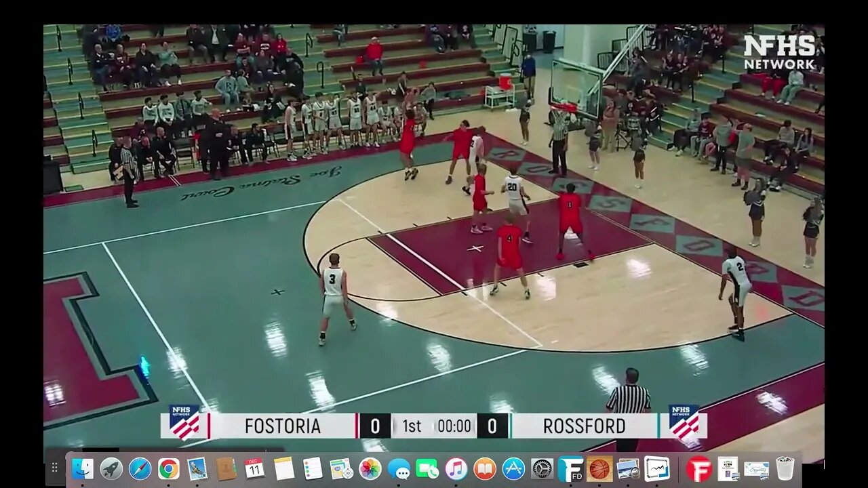This screenshot has height=488, width=868.
Task: Open the green FaceTime icon
Action: click(427, 468)
